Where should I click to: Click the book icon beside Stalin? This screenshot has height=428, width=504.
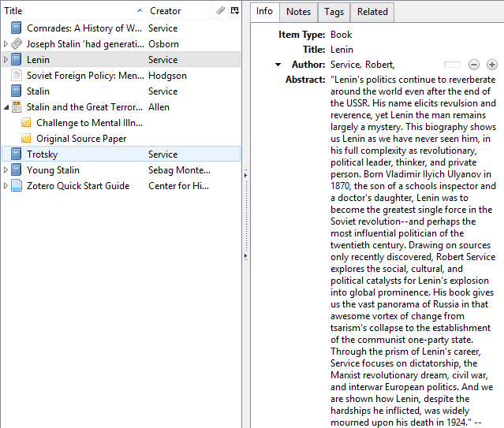pyautogui.click(x=17, y=91)
